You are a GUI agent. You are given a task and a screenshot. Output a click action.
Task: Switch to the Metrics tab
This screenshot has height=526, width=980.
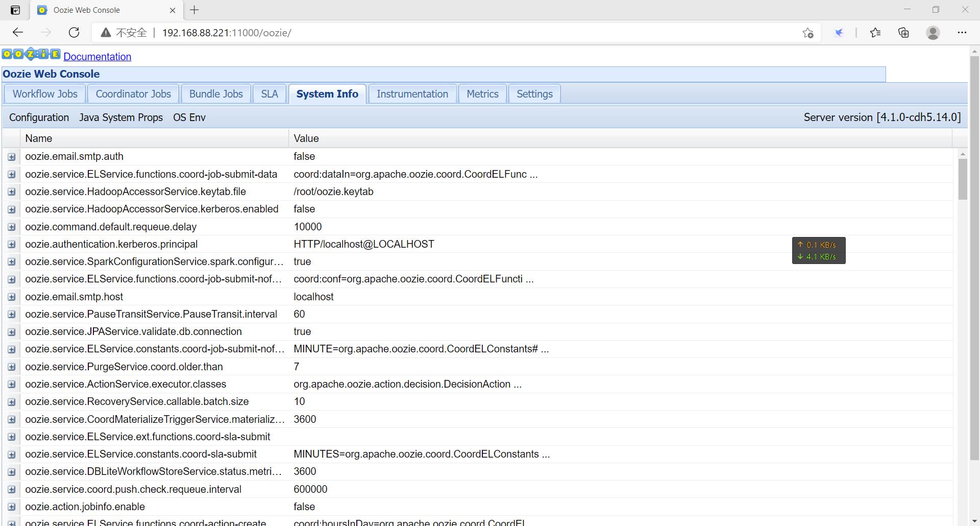point(482,94)
